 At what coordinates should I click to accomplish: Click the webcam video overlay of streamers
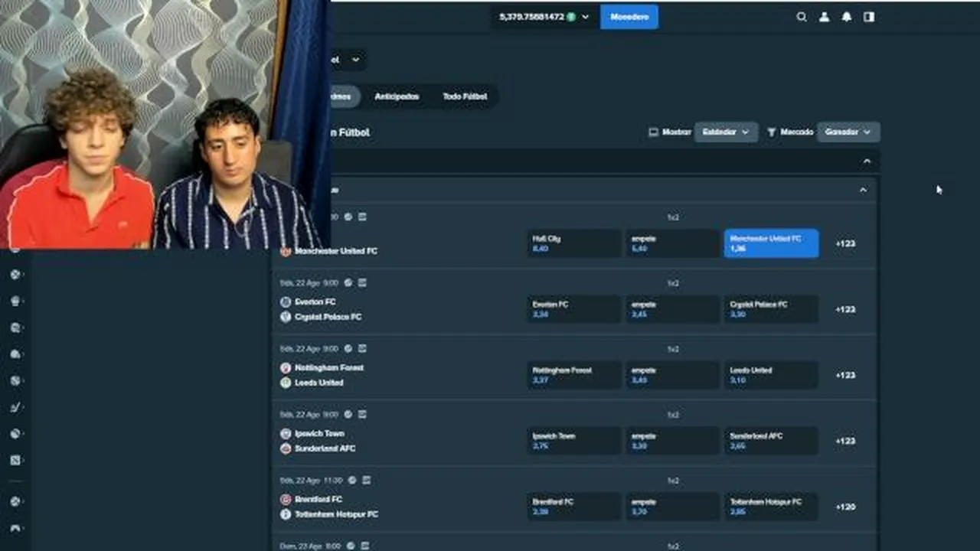tap(165, 124)
